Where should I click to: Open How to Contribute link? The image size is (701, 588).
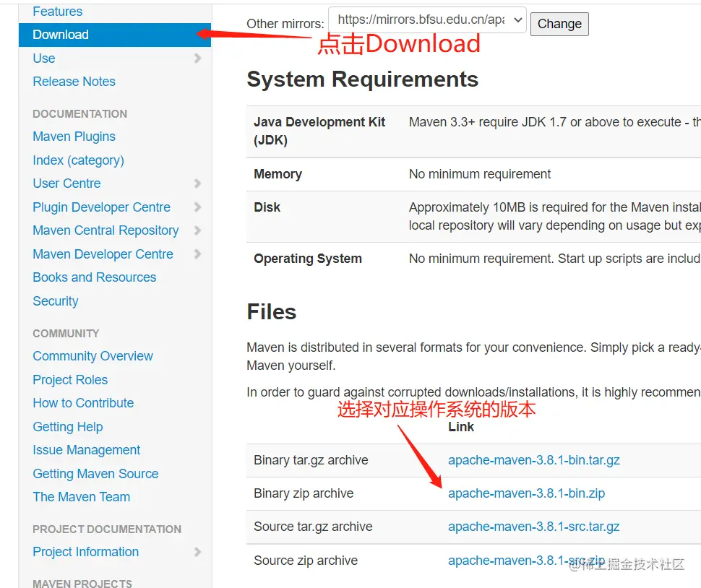pos(83,403)
